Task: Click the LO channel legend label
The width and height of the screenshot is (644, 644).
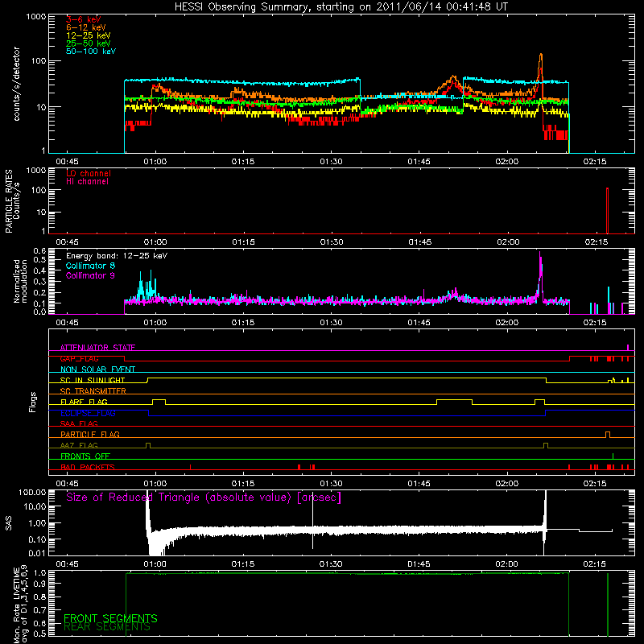Action: 89,173
